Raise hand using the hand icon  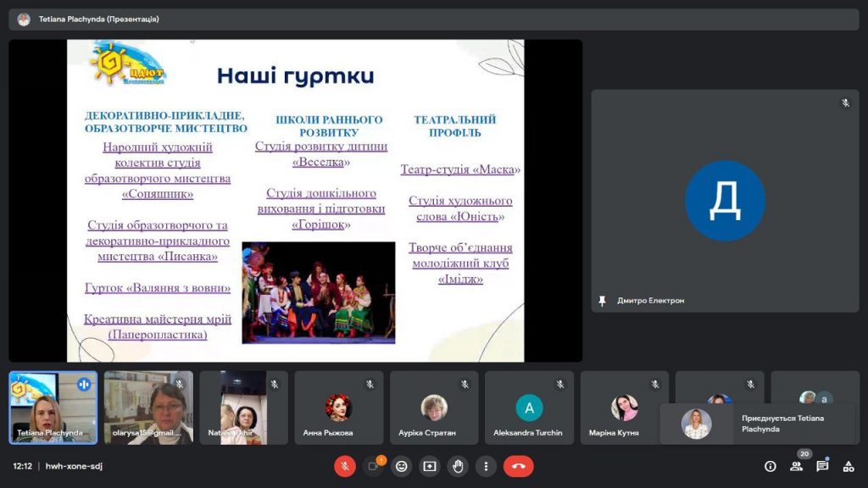458,466
